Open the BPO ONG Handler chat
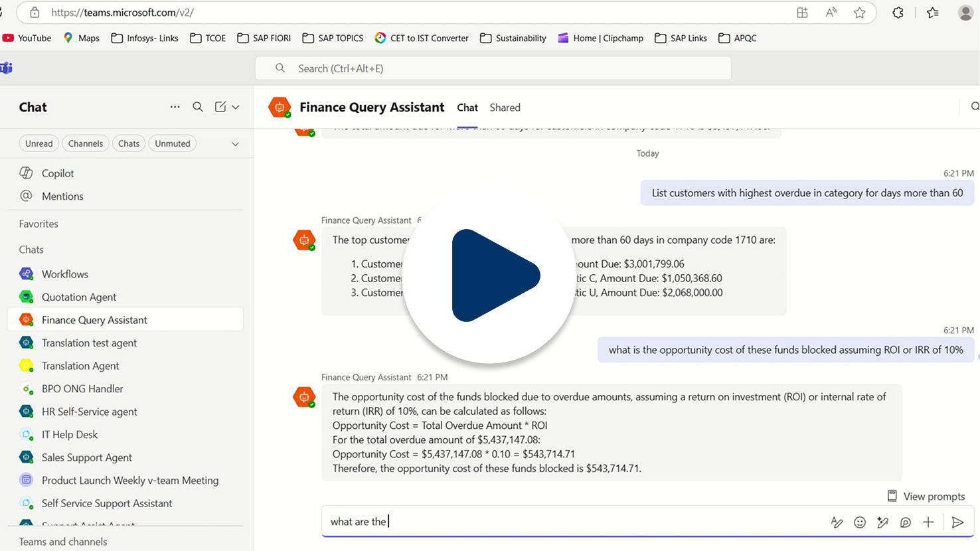Screen dimensions: 980x551 pos(82,388)
